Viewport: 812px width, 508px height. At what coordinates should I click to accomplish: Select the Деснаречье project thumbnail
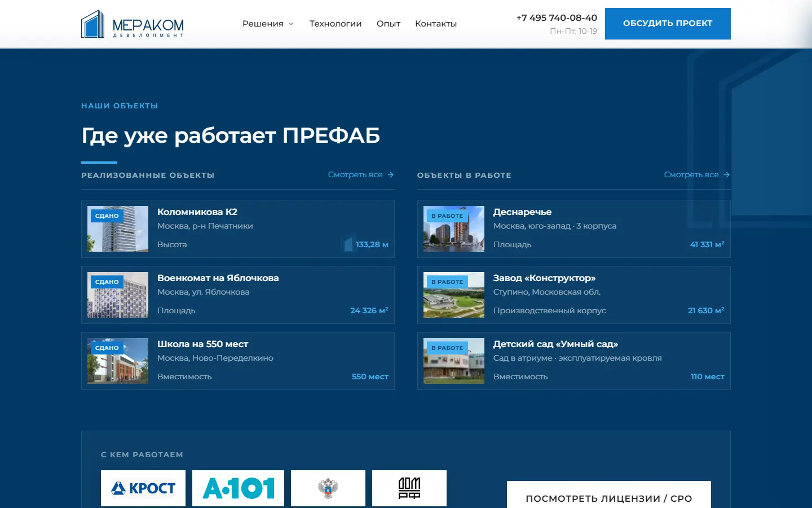(454, 229)
